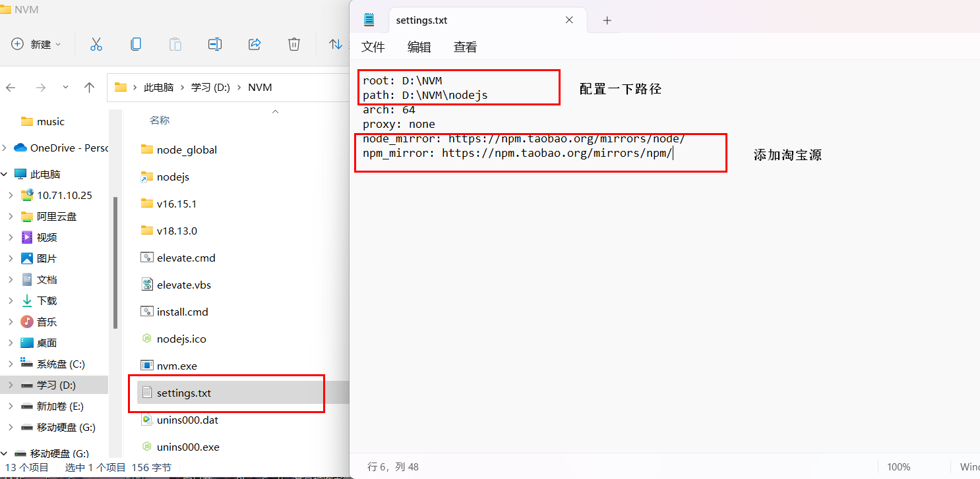Click the 新建 (New) button

pyautogui.click(x=36, y=44)
